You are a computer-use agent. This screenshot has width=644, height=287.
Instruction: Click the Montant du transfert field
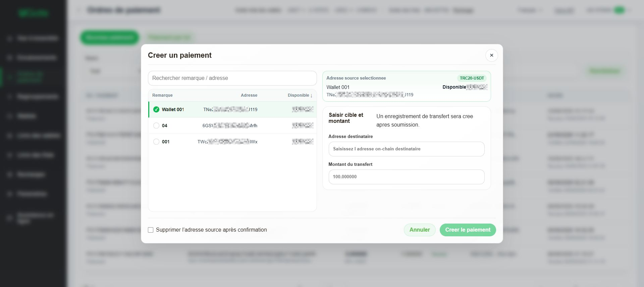(x=407, y=177)
